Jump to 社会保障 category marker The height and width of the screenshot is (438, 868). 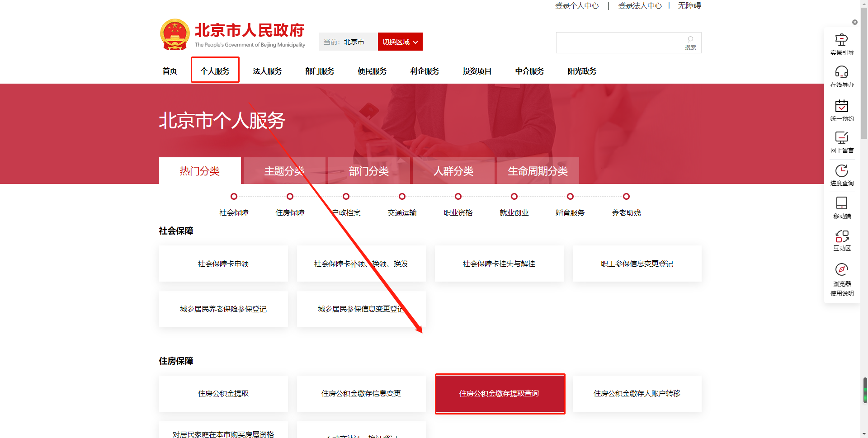coord(234,196)
